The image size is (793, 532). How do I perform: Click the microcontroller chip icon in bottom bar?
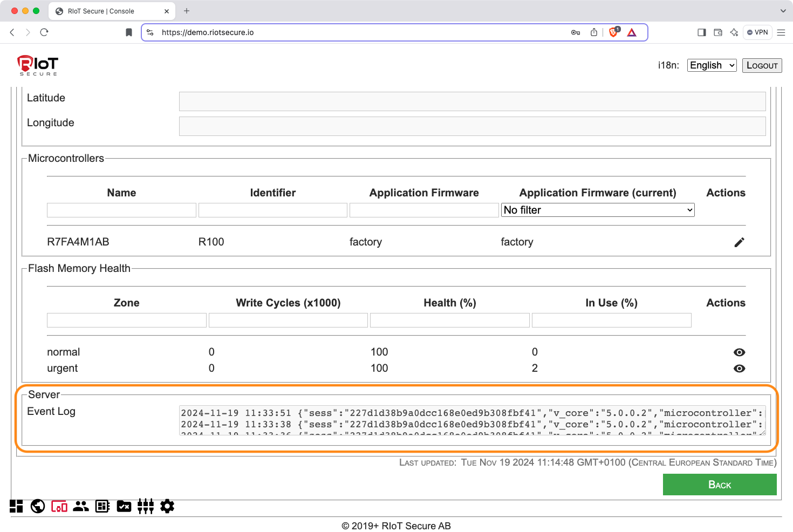point(102,506)
